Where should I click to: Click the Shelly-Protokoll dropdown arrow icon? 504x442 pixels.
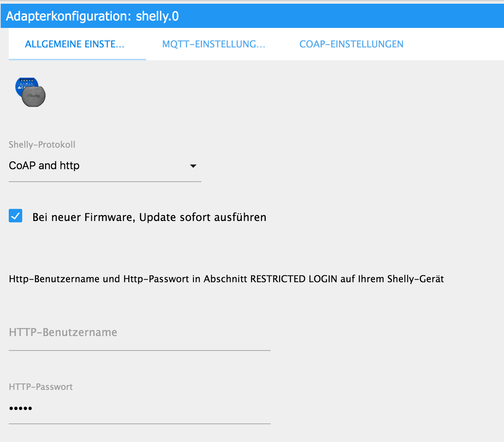pyautogui.click(x=193, y=166)
